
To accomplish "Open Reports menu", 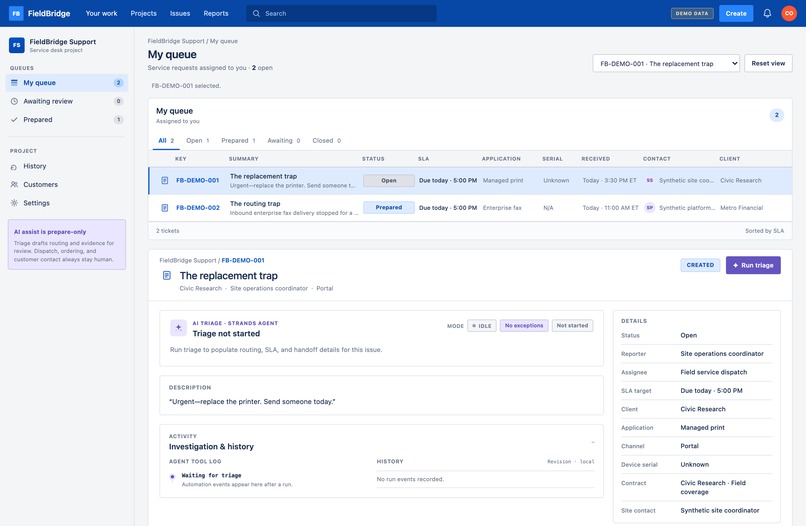I will click(216, 13).
